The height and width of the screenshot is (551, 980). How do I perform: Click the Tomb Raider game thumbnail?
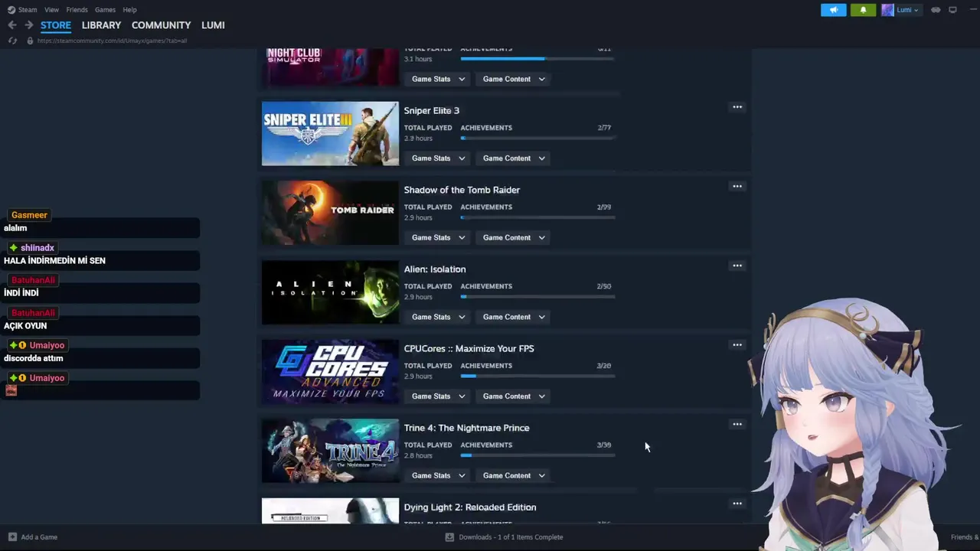pyautogui.click(x=330, y=213)
